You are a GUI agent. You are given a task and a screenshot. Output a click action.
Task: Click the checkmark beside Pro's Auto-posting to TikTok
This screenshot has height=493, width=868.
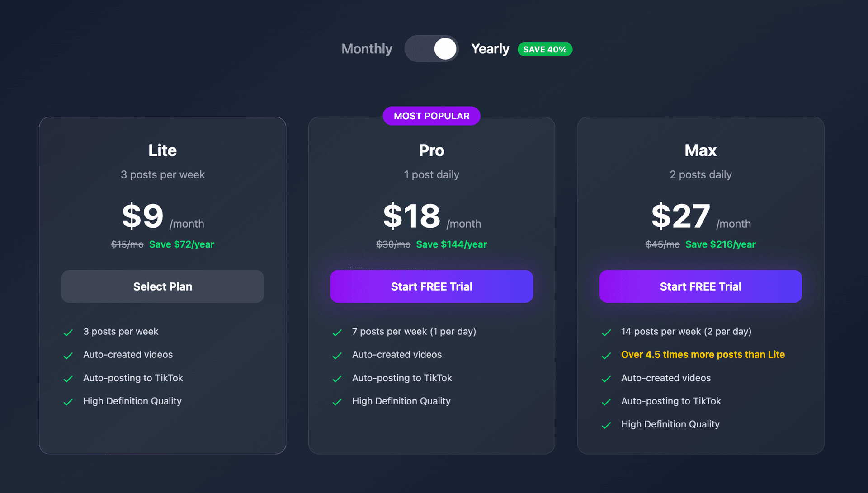pos(337,379)
